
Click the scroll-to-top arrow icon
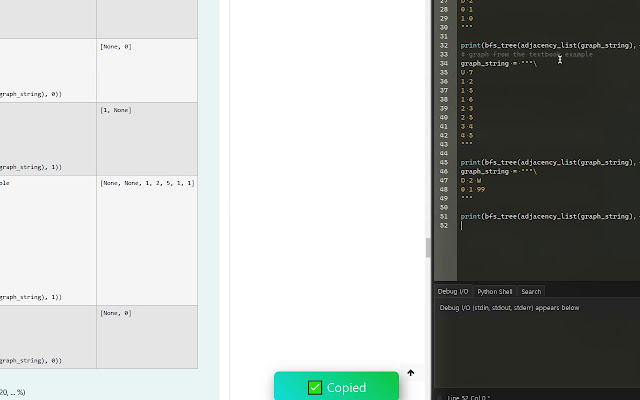[410, 373]
